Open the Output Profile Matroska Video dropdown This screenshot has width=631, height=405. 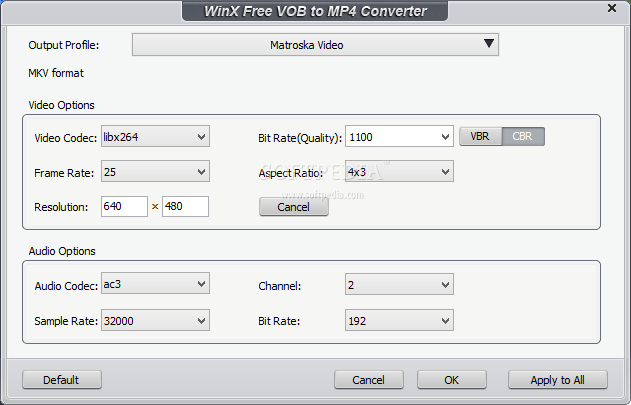(315, 45)
